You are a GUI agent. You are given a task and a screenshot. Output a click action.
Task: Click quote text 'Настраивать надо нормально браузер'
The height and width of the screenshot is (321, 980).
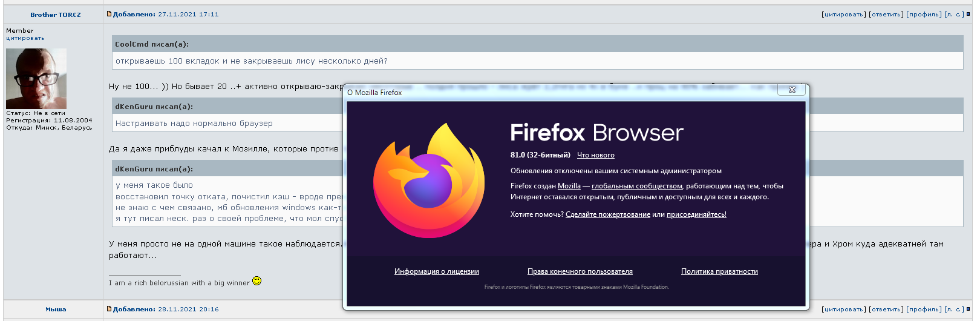tap(194, 124)
